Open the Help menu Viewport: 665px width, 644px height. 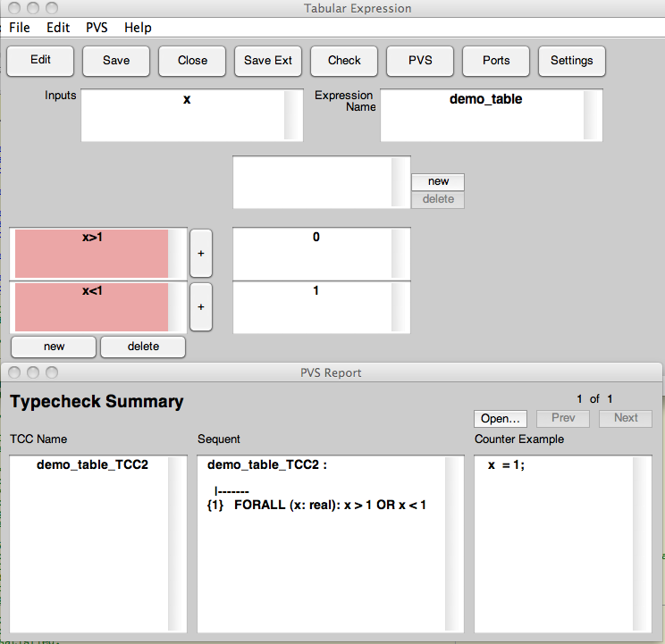click(x=138, y=28)
